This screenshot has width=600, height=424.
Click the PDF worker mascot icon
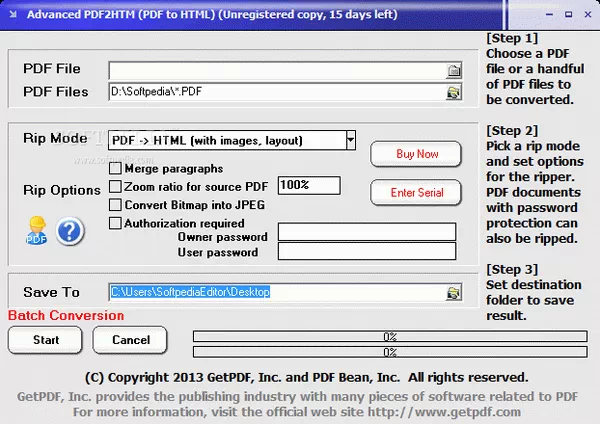pyautogui.click(x=37, y=230)
